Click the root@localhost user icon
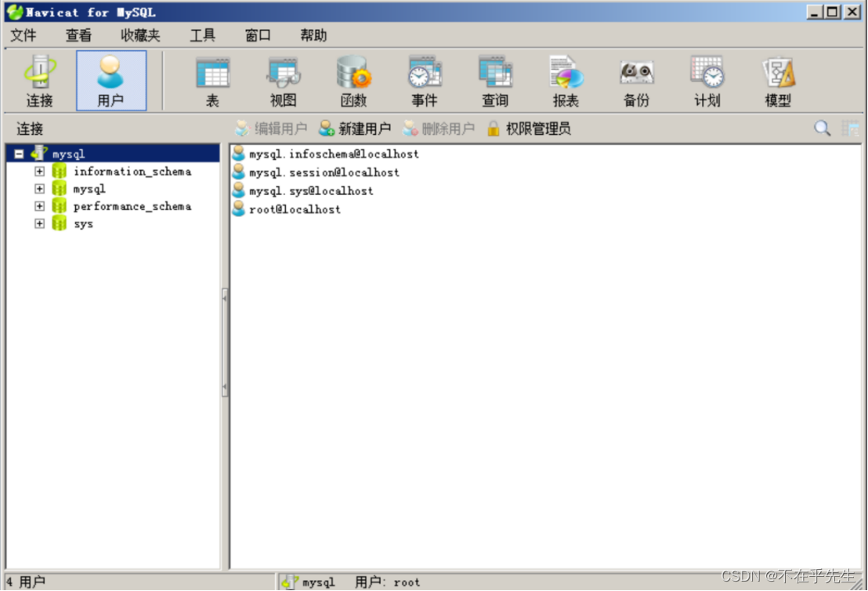The height and width of the screenshot is (591, 868). click(239, 208)
